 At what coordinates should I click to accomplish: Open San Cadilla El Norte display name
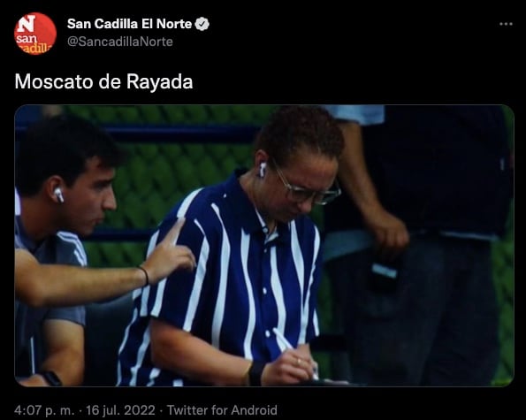[x=129, y=24]
